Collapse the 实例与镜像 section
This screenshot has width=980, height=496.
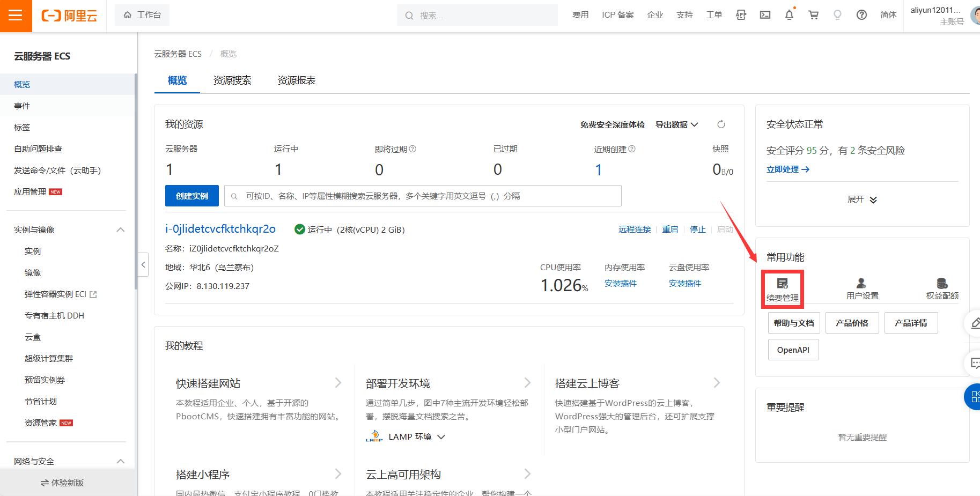click(x=121, y=230)
